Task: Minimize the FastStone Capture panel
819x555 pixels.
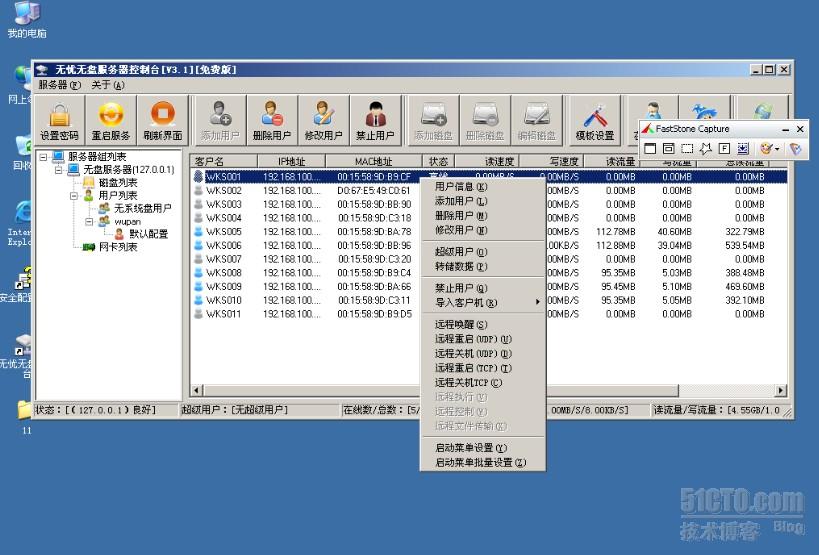Action: [x=786, y=129]
